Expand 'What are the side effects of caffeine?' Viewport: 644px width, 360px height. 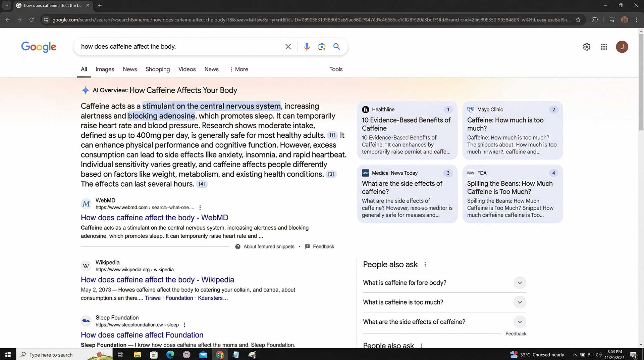click(x=520, y=322)
